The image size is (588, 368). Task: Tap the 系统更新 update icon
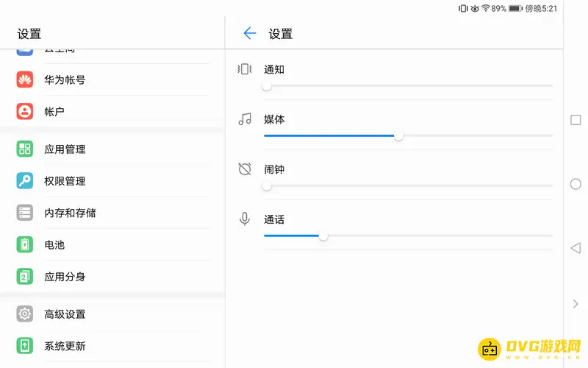[x=25, y=345]
